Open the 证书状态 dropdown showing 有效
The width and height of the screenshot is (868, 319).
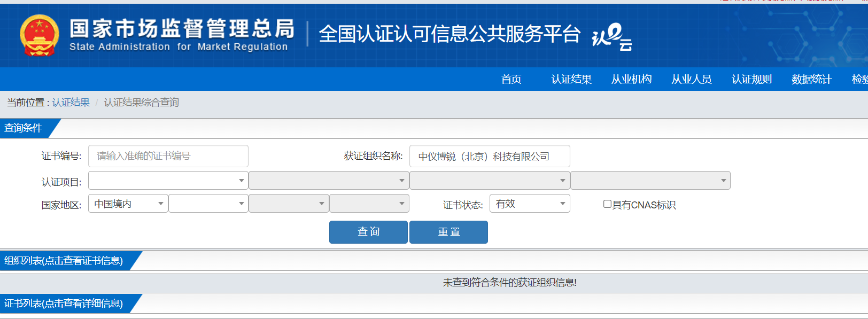point(530,204)
